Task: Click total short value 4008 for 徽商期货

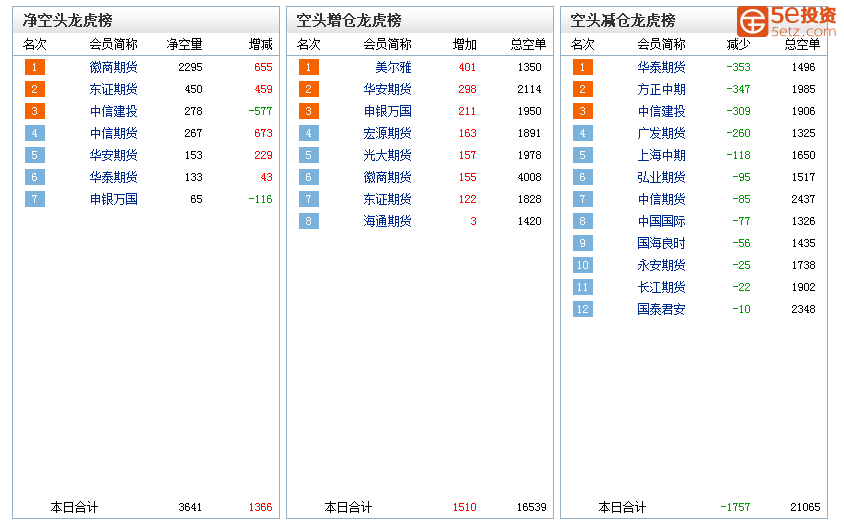Action: [530, 177]
